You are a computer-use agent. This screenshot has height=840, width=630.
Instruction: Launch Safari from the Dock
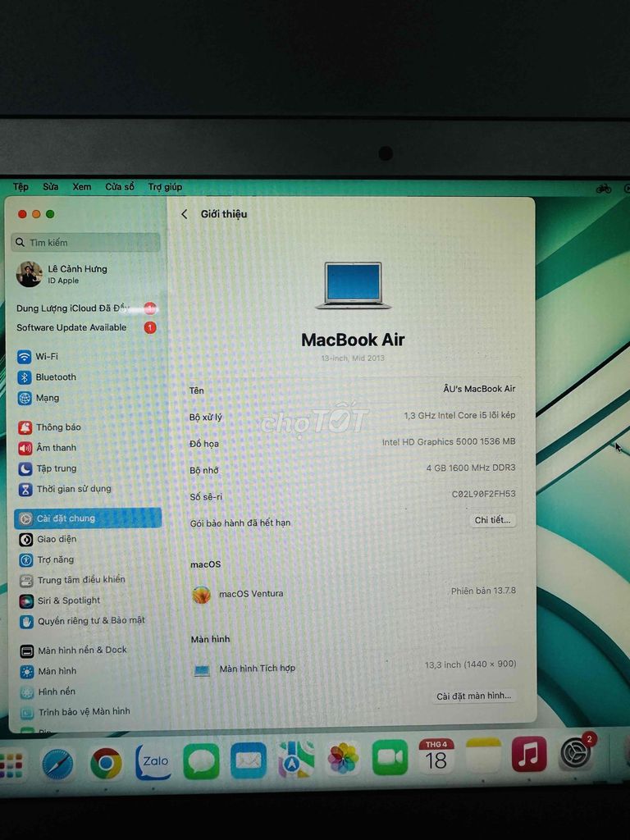tap(58, 763)
